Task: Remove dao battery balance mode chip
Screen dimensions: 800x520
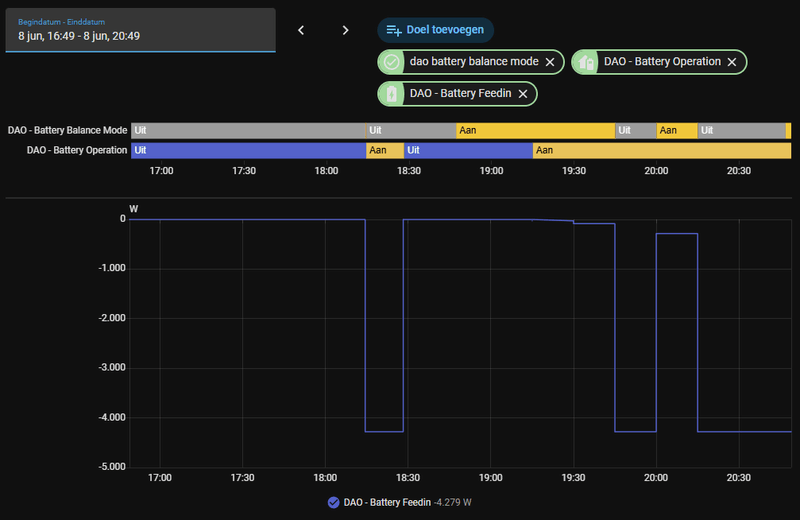Action: [550, 62]
